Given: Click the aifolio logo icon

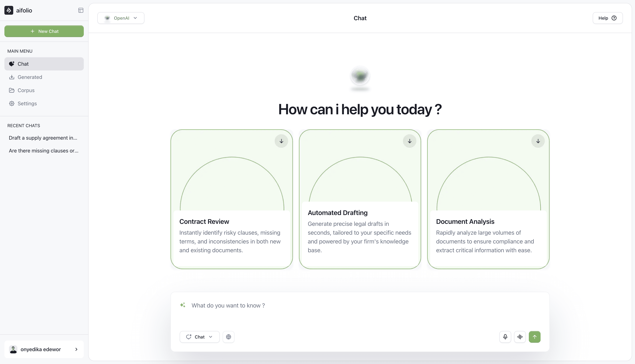Looking at the screenshot, I should tap(9, 10).
